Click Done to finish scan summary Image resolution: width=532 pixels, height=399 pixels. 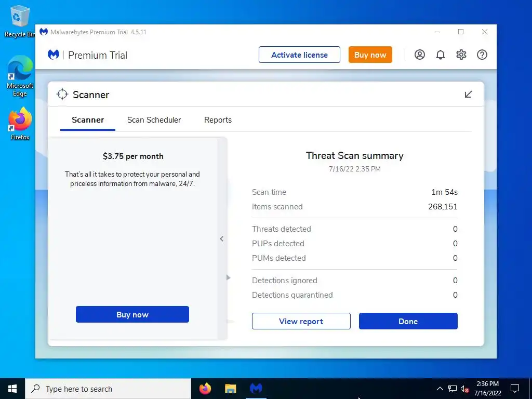[408, 321]
